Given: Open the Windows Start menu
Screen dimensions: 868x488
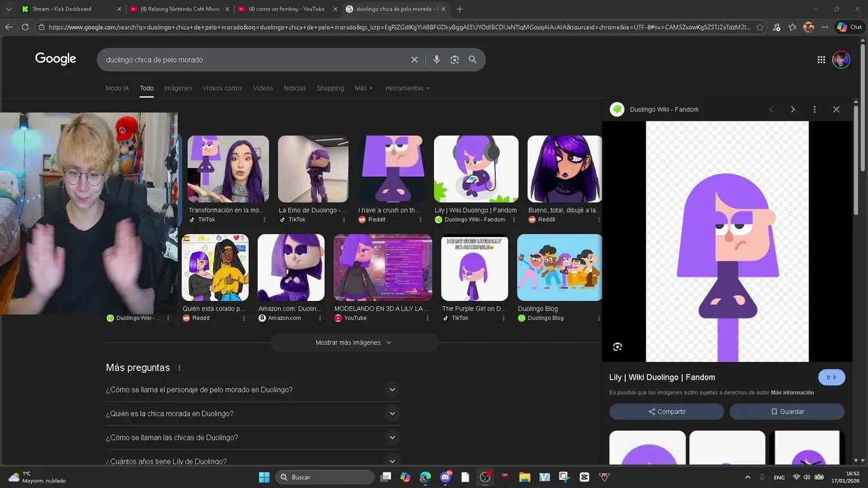Looking at the screenshot, I should click(x=264, y=477).
